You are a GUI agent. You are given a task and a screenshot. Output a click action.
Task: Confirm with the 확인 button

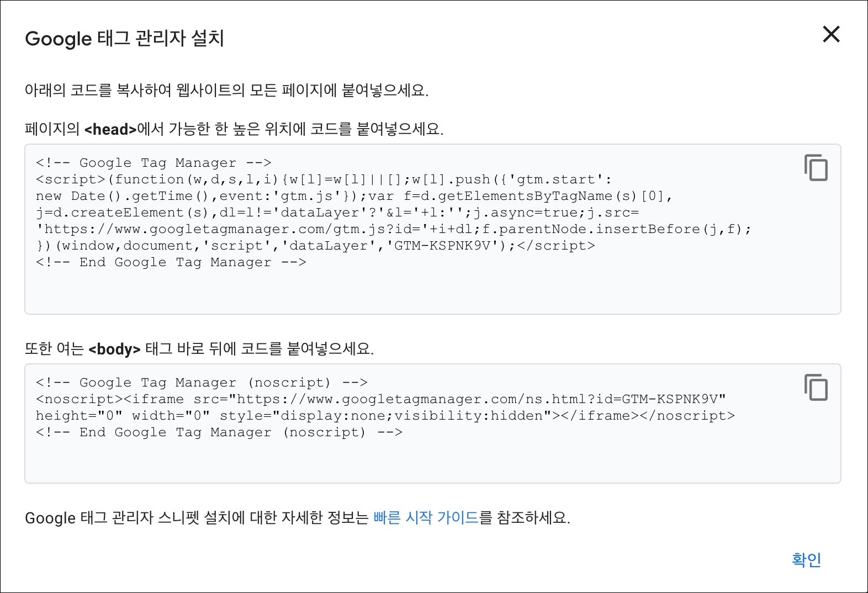pyautogui.click(x=806, y=559)
